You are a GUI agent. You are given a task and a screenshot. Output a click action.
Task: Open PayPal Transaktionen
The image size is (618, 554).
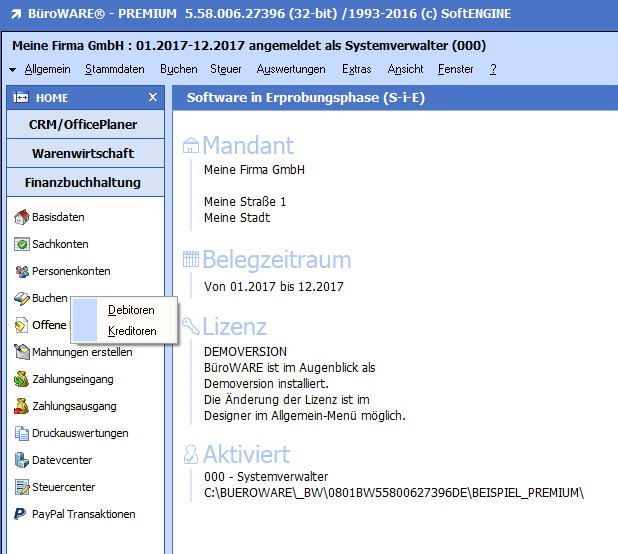(x=84, y=514)
